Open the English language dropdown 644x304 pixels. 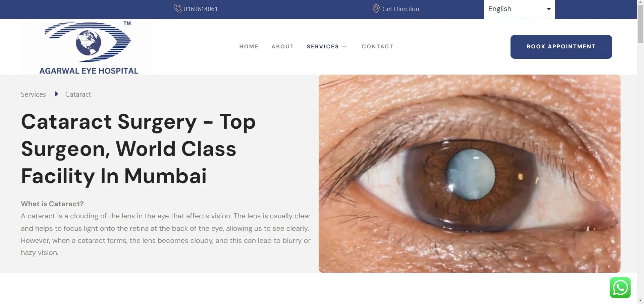519,9
